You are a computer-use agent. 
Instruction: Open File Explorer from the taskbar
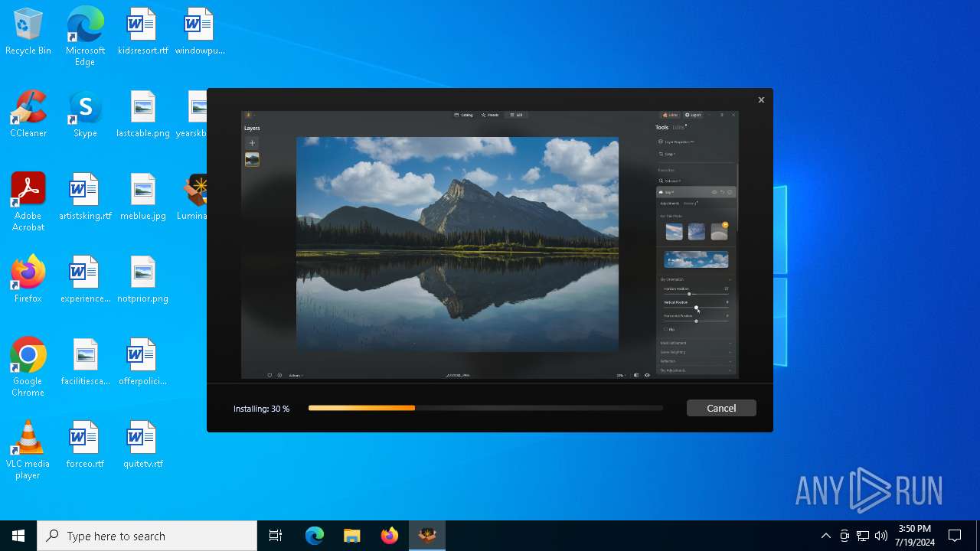[x=351, y=536]
